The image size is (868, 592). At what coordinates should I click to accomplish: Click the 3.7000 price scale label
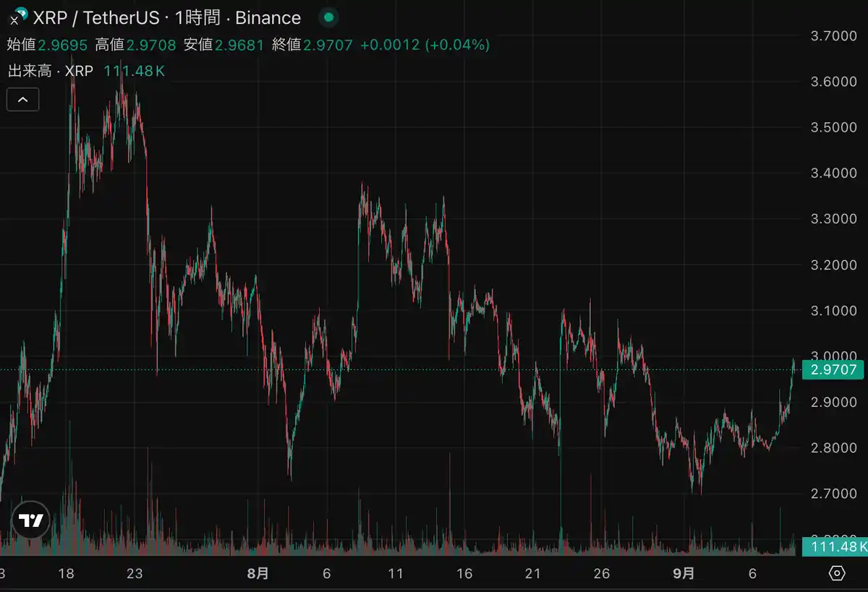(x=834, y=35)
